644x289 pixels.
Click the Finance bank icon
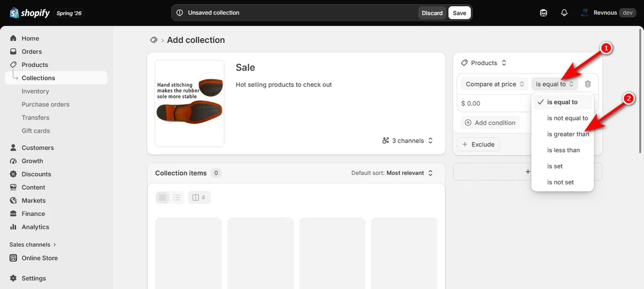pyautogui.click(x=13, y=213)
